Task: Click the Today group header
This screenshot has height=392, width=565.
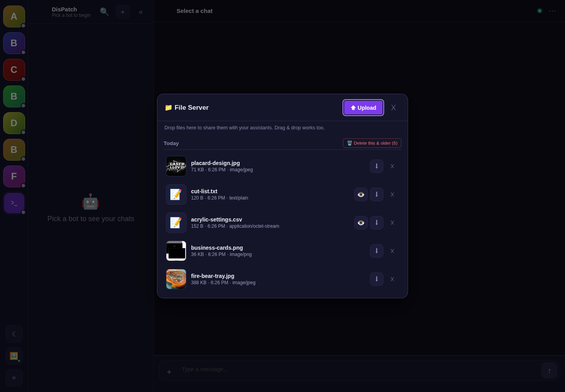Action: 171,143
